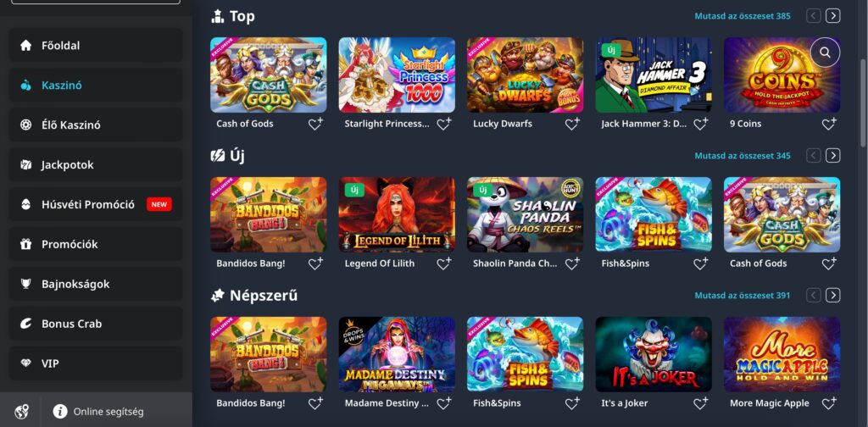Show previous games in Népszerű row
The width and height of the screenshot is (868, 427).
tap(813, 296)
